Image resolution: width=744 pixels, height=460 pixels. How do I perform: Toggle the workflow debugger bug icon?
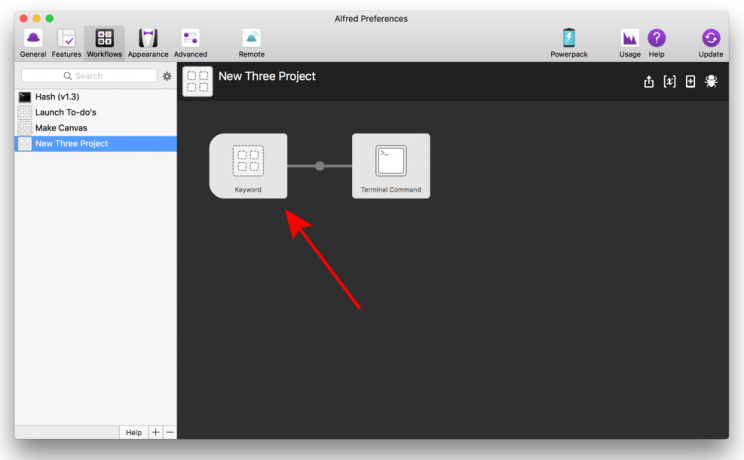coord(711,82)
